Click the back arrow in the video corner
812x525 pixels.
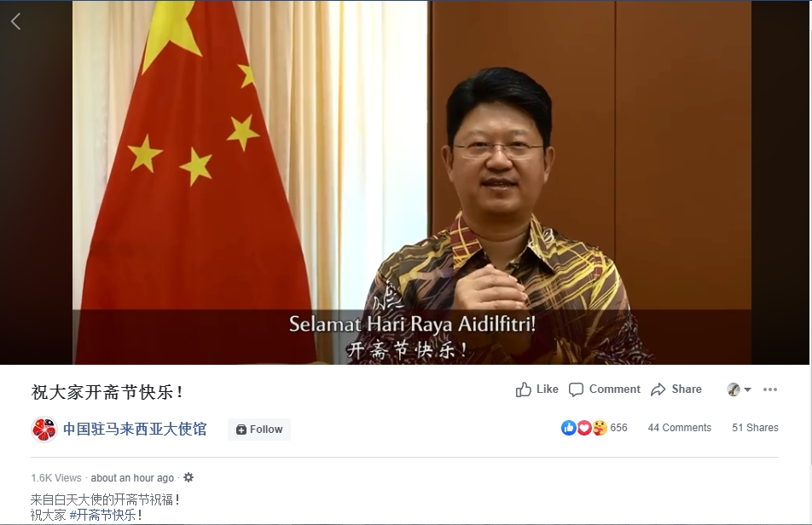(16, 21)
